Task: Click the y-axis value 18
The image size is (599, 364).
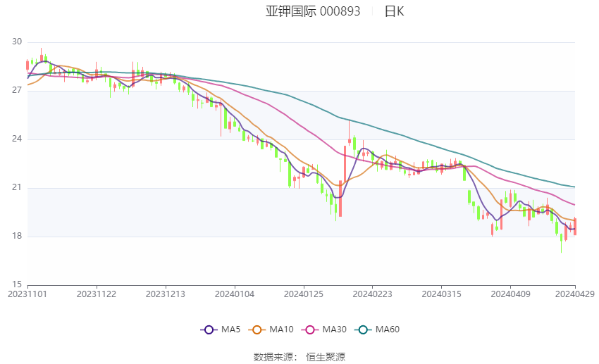Action: (17, 236)
